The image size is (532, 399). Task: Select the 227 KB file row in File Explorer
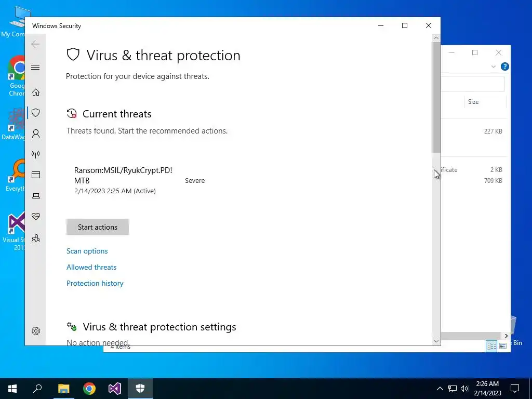(x=474, y=131)
